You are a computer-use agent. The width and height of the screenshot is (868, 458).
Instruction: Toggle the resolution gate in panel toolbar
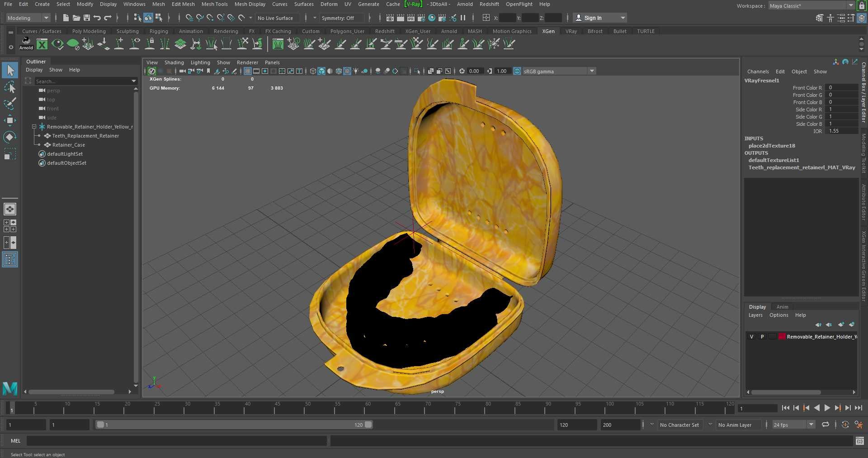point(265,71)
